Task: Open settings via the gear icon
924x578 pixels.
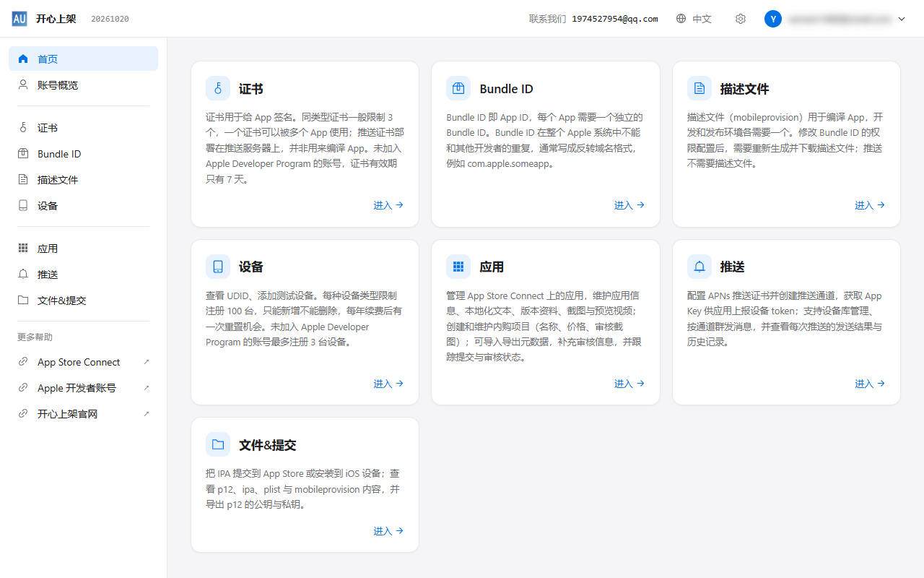Action: [740, 19]
